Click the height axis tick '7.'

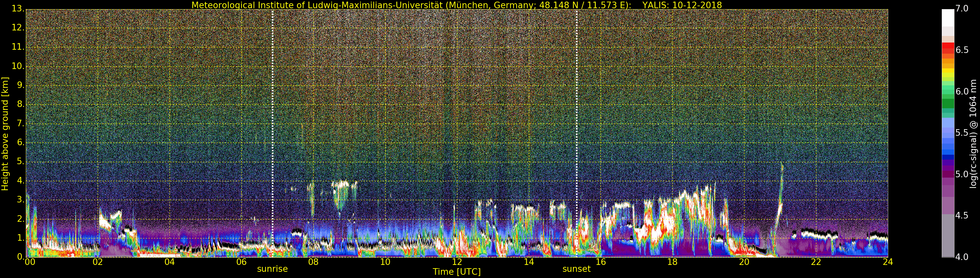click(x=21, y=123)
